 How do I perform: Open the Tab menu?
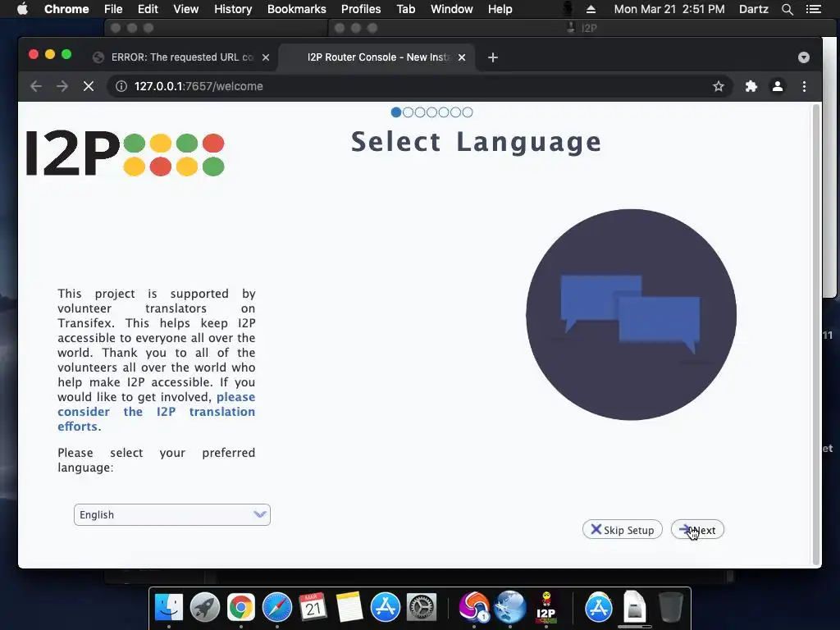point(405,9)
